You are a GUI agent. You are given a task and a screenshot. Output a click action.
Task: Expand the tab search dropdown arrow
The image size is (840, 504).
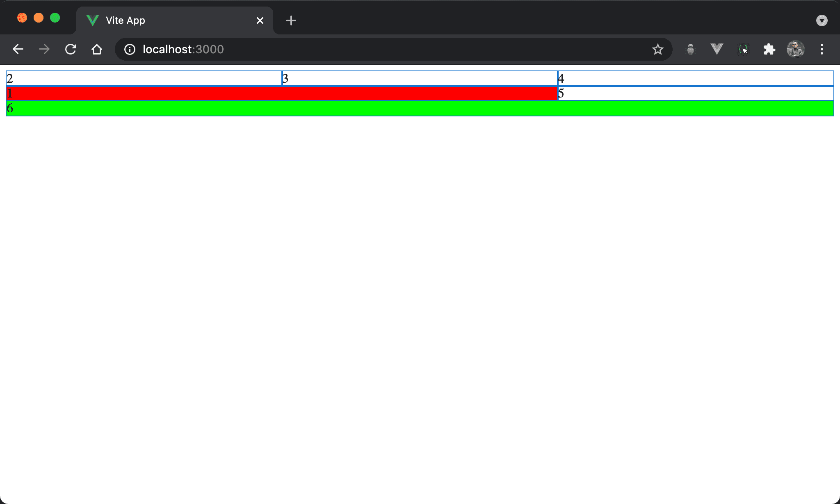[x=822, y=20]
